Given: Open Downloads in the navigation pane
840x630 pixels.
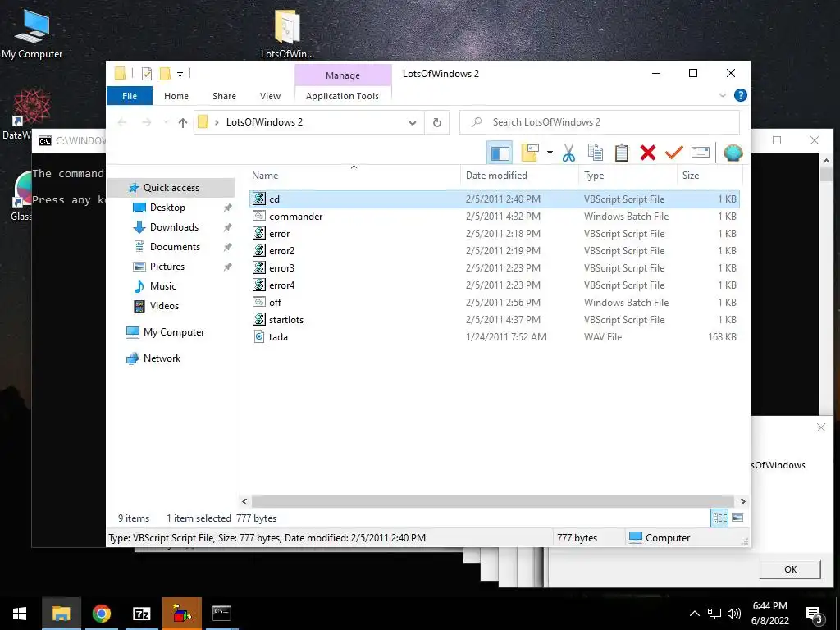Looking at the screenshot, I should [174, 227].
